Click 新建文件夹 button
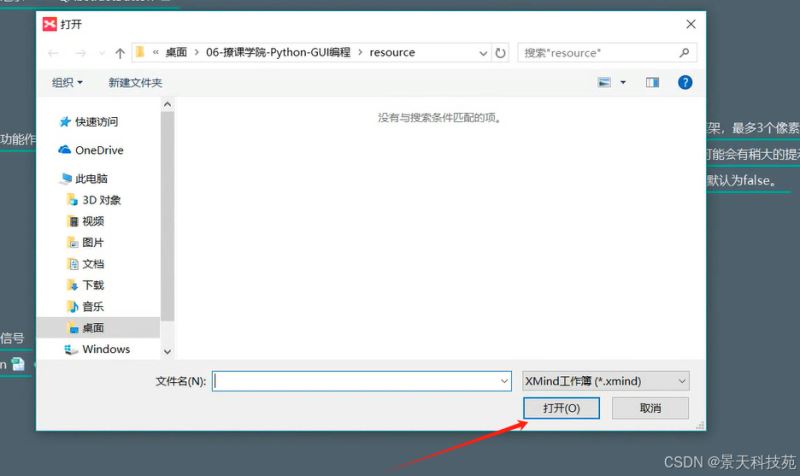This screenshot has height=476, width=800. click(x=135, y=83)
